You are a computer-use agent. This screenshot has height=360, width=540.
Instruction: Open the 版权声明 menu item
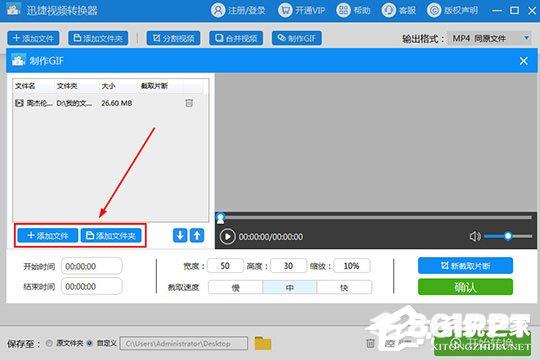coord(453,10)
